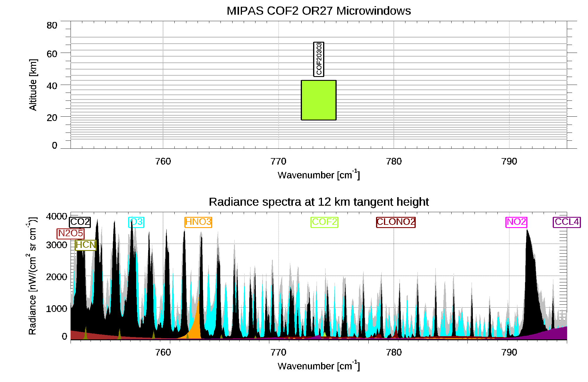
Task: Click the Altitude [km] axis label
Action: click(33, 85)
